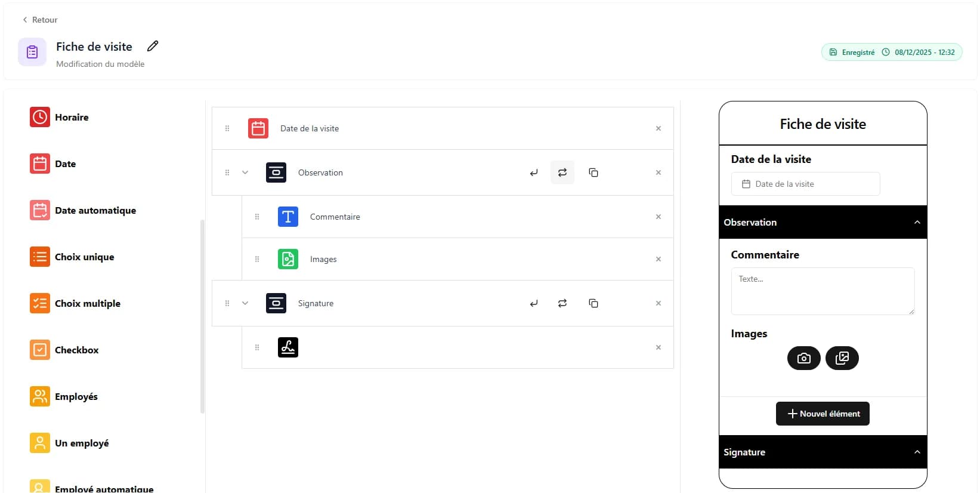Collapse Observation header in phone preview
Screen dimensions: 980x493
[917, 223]
